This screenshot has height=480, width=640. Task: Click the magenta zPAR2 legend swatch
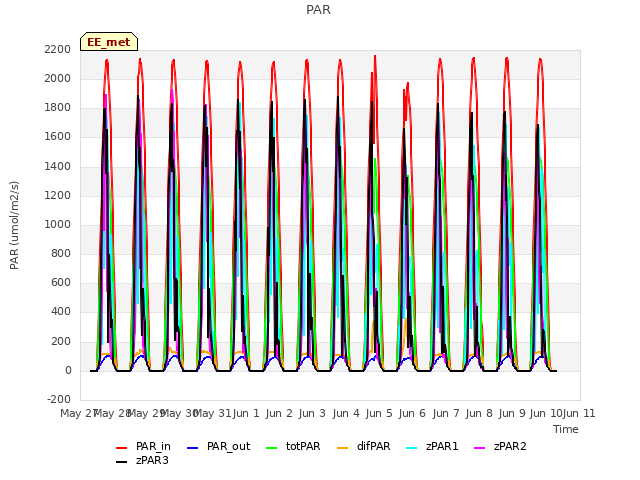click(x=480, y=448)
